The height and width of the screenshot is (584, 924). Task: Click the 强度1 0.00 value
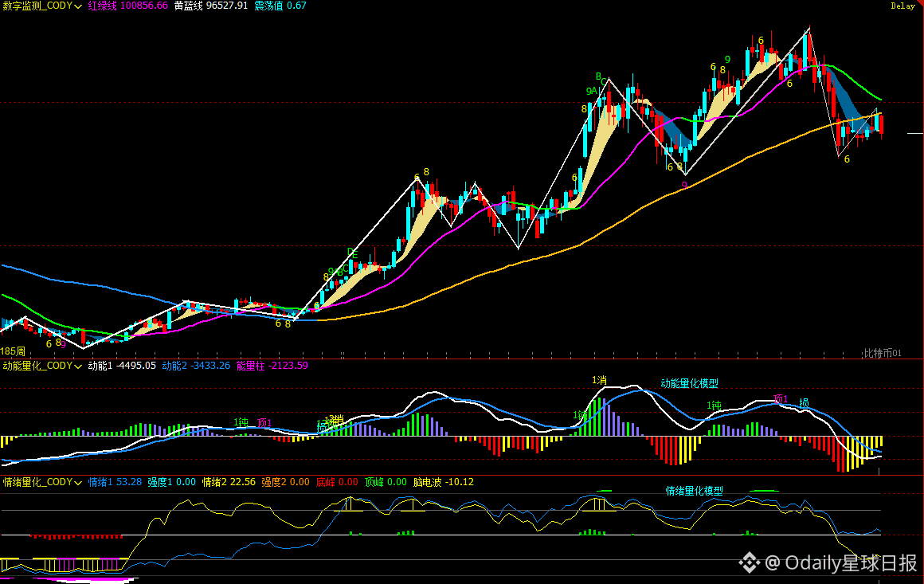(171, 482)
